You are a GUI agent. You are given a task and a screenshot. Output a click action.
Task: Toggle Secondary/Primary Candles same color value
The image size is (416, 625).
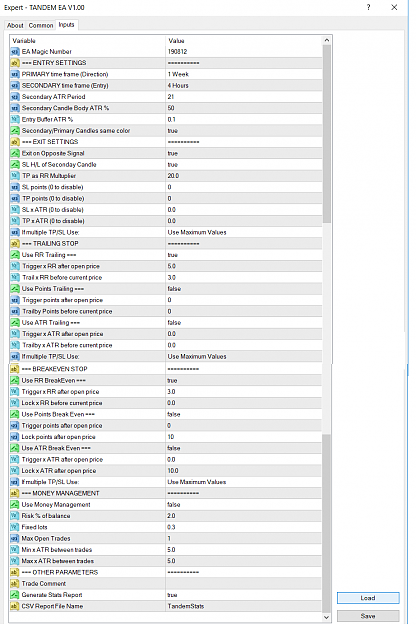tap(243, 131)
